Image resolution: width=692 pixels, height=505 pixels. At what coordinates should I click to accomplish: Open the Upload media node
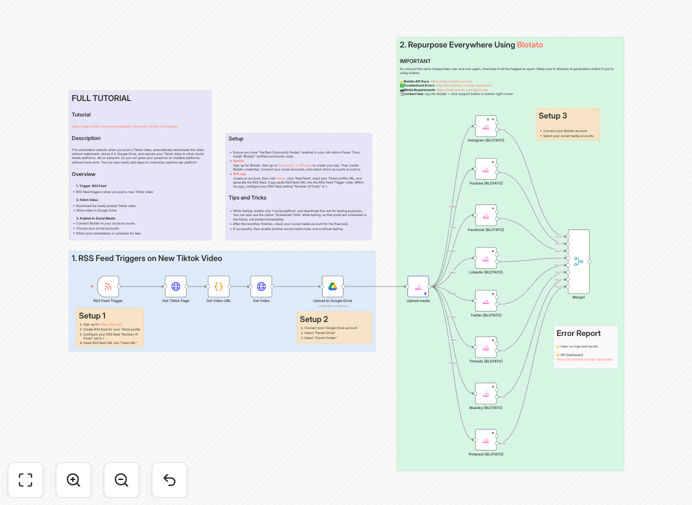click(418, 286)
